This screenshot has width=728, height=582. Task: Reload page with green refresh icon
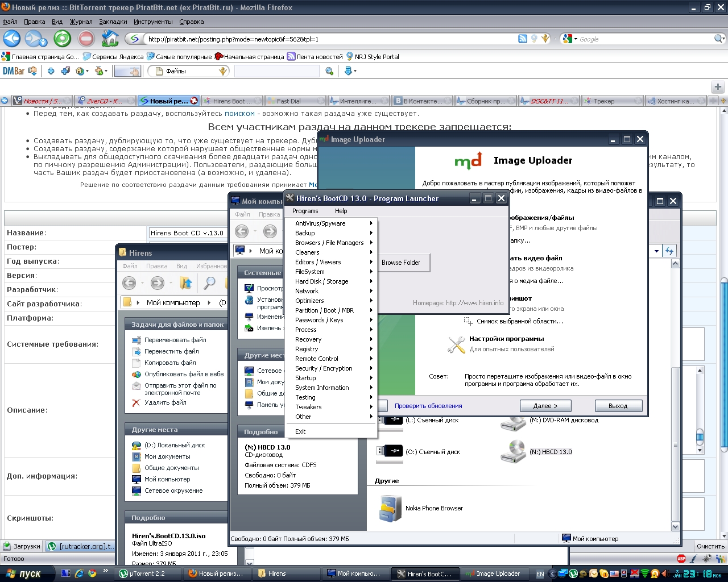point(62,39)
